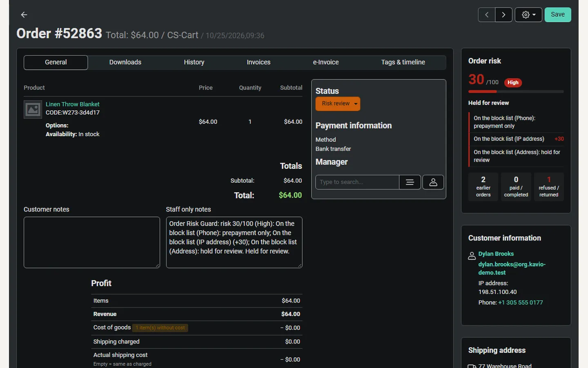Click the Manager search input field

coord(357,182)
